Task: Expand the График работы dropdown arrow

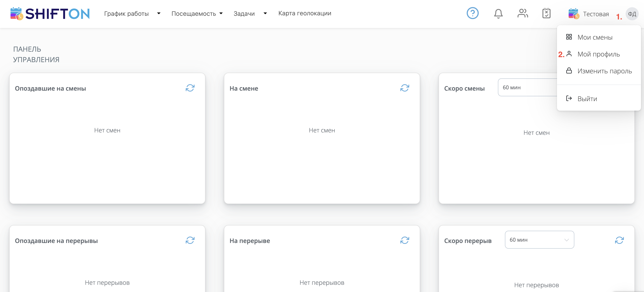Action: 159,14
